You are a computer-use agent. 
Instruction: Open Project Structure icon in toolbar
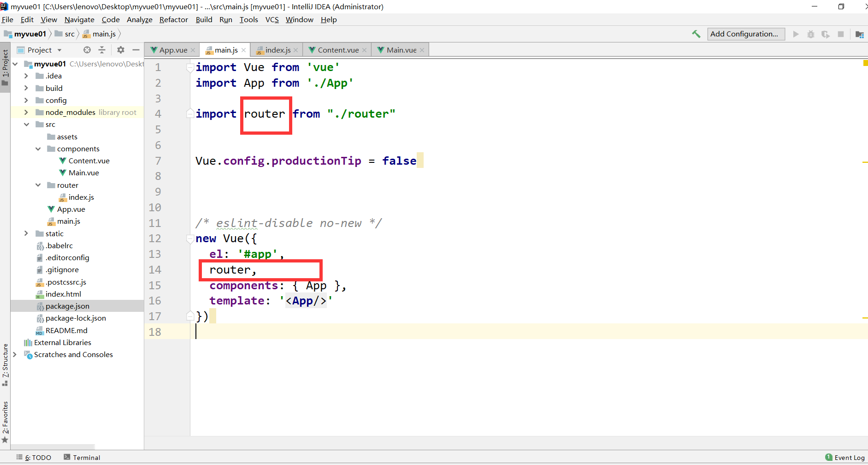[860, 34]
